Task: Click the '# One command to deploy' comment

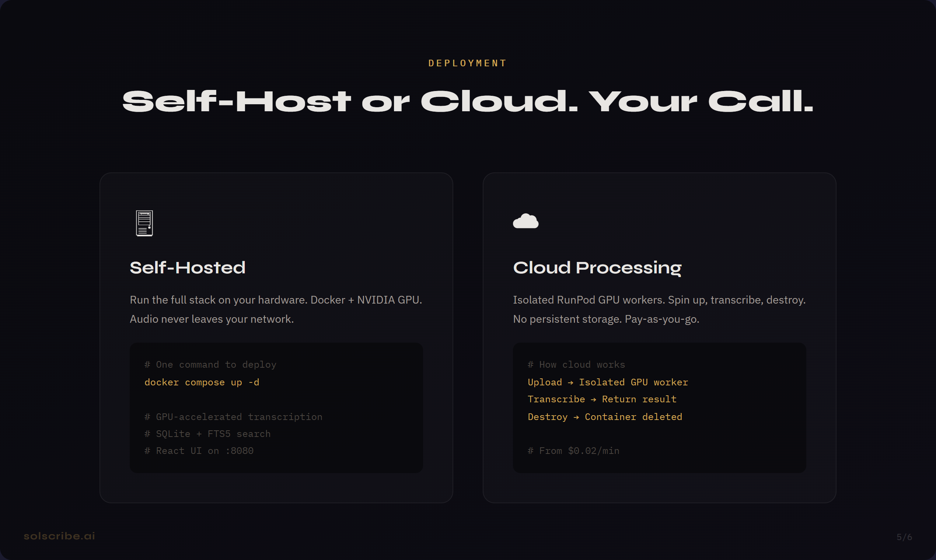Action: [210, 364]
